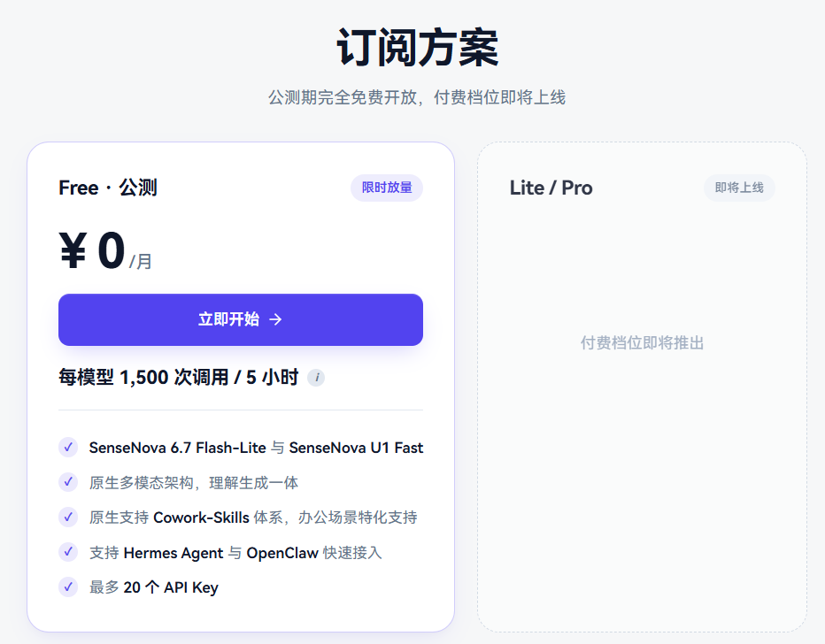Click the 立即开始 button
This screenshot has width=825, height=644.
pos(241,319)
